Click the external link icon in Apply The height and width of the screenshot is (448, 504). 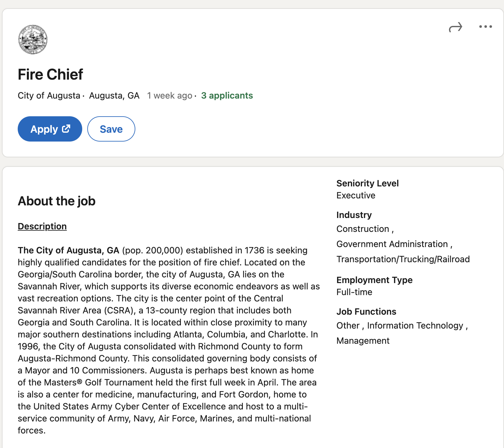[66, 129]
